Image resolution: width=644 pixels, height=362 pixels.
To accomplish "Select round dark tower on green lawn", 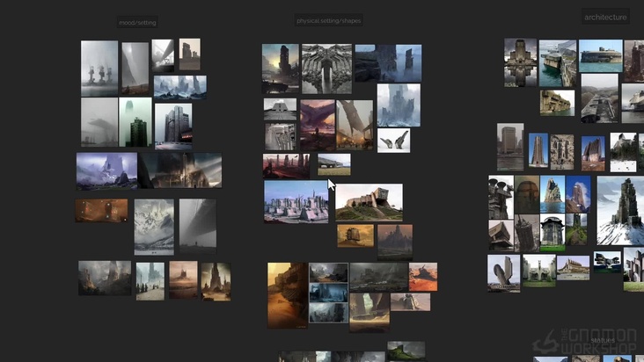I will click(553, 233).
